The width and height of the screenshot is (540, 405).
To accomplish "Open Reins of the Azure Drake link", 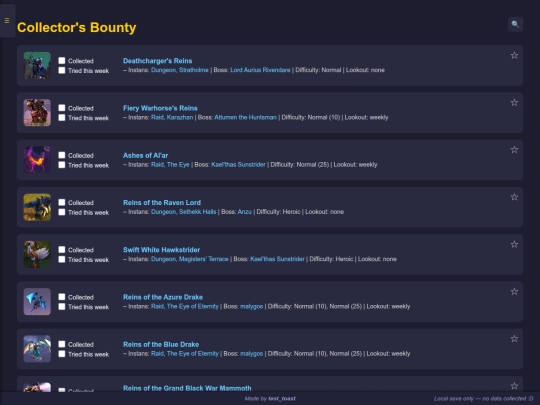I will click(x=163, y=297).
